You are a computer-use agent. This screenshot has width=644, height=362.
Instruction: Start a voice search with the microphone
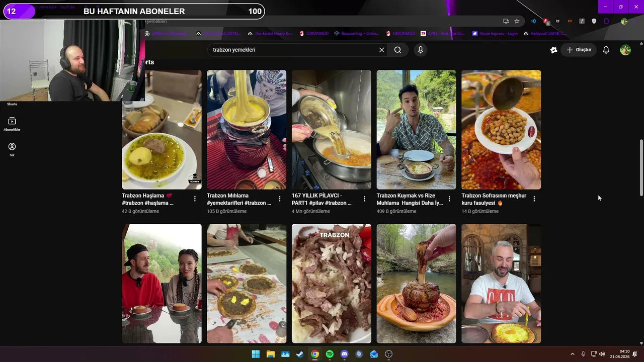click(421, 50)
